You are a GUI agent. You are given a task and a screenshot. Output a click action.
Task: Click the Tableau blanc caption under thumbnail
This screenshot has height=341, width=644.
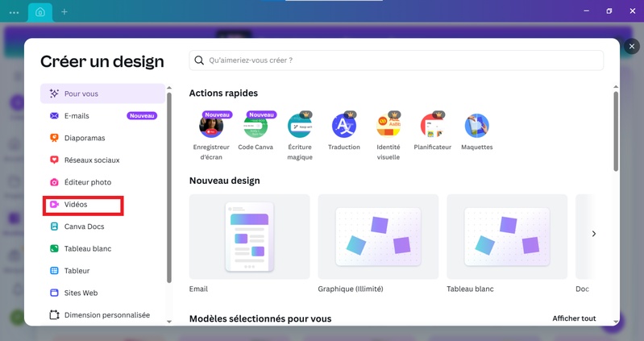(470, 289)
